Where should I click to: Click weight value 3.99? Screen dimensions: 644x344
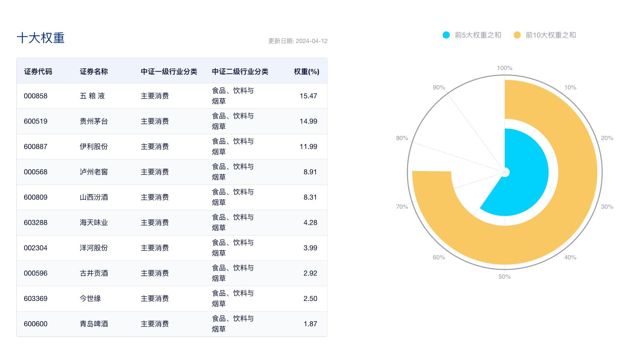tap(310, 248)
